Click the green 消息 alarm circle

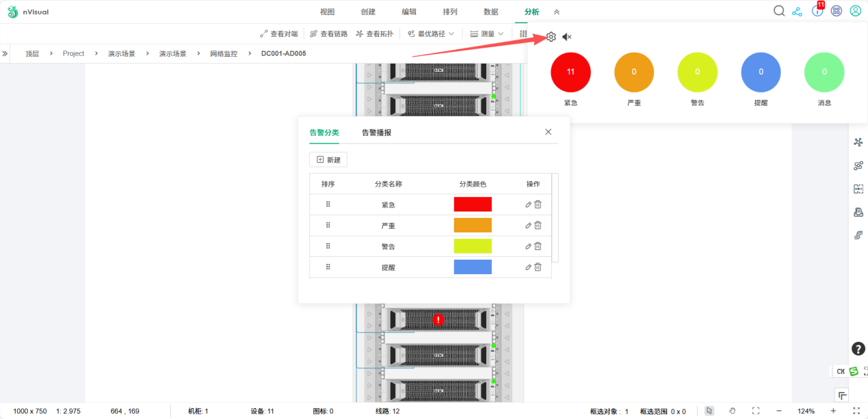pos(824,72)
